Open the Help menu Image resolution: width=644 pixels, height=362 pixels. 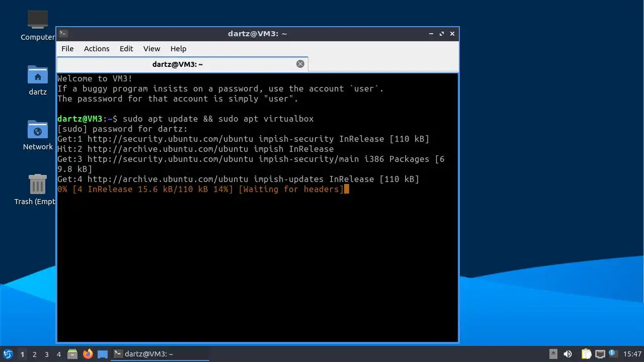pos(179,49)
